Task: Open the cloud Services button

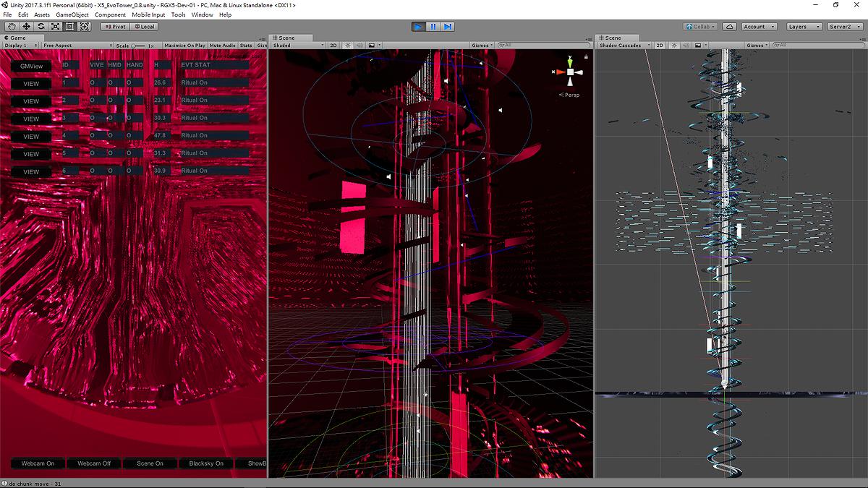Action: [730, 27]
